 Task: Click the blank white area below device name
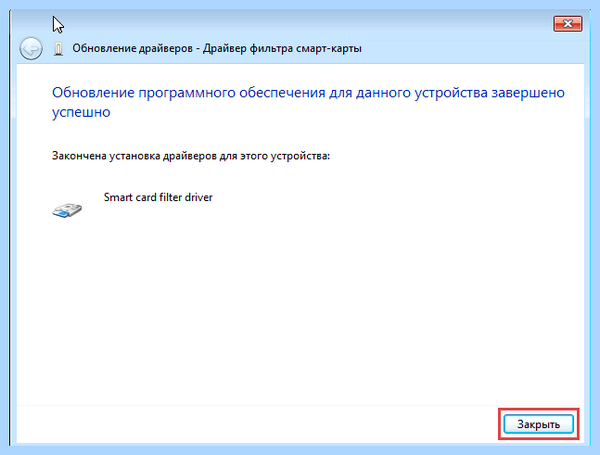point(300,306)
